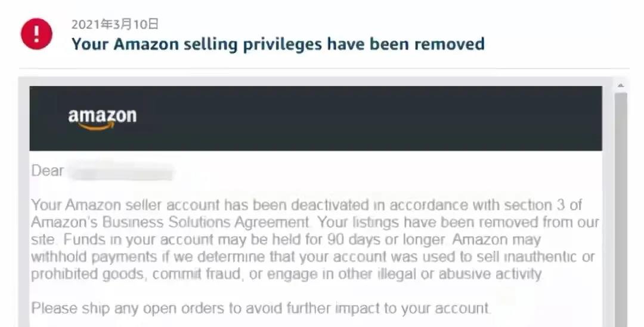Viewport: 644px width, 327px height.
Task: Click the "90 days or longer" text
Action: [x=395, y=240]
